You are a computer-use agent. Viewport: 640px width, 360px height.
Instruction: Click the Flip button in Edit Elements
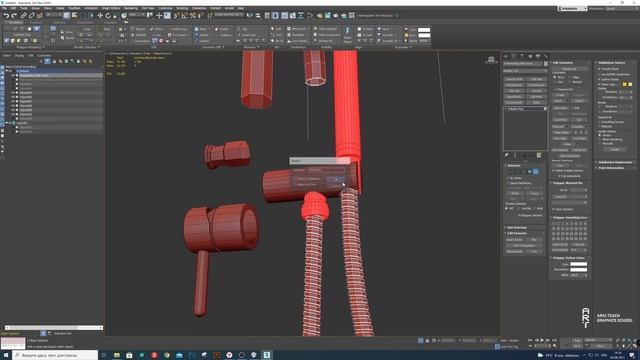(534, 240)
